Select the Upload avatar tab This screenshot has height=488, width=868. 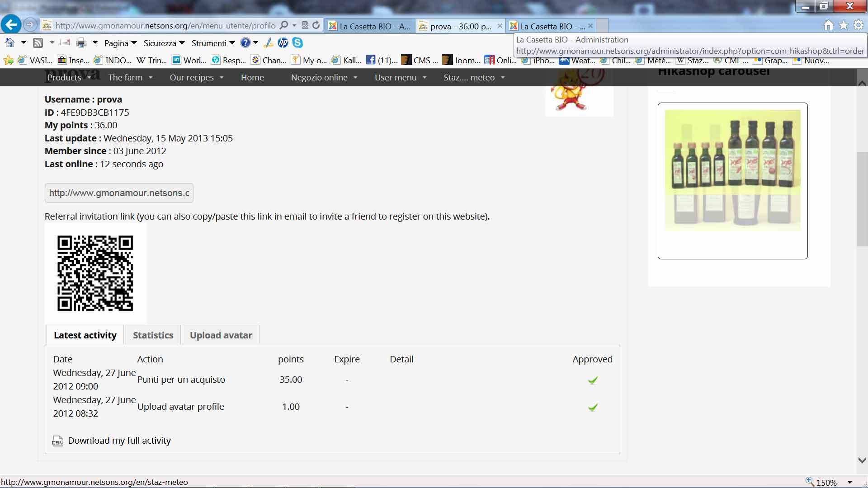coord(221,335)
